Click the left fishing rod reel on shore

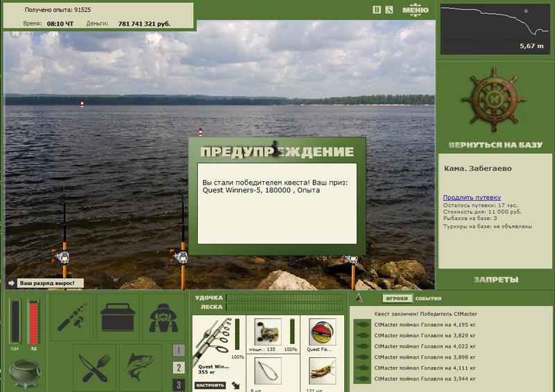click(64, 257)
